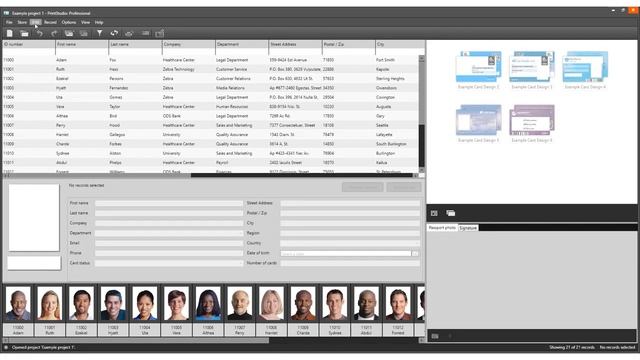
Task: Click the records table vertical scrollbar
Action: click(x=422, y=114)
